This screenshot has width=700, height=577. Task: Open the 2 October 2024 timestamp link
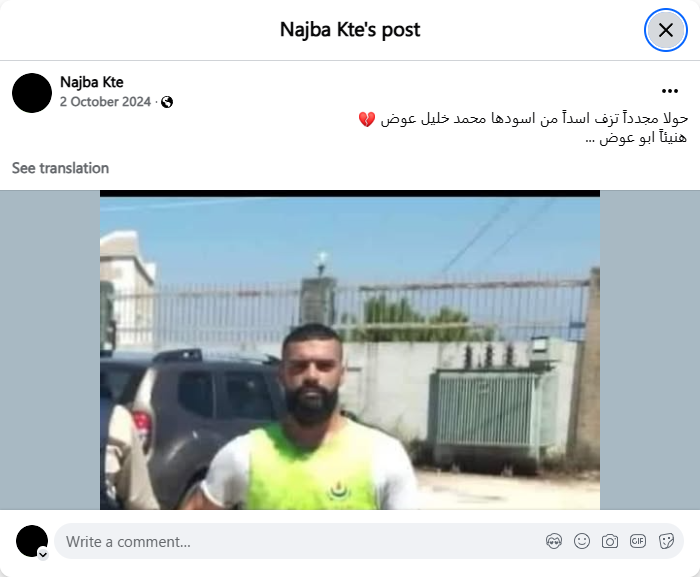tap(105, 102)
